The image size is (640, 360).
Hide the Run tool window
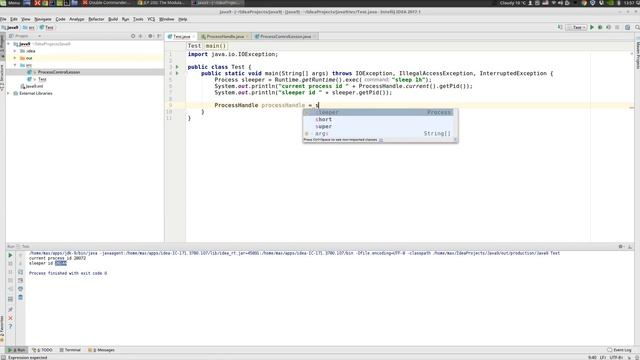pos(630,247)
